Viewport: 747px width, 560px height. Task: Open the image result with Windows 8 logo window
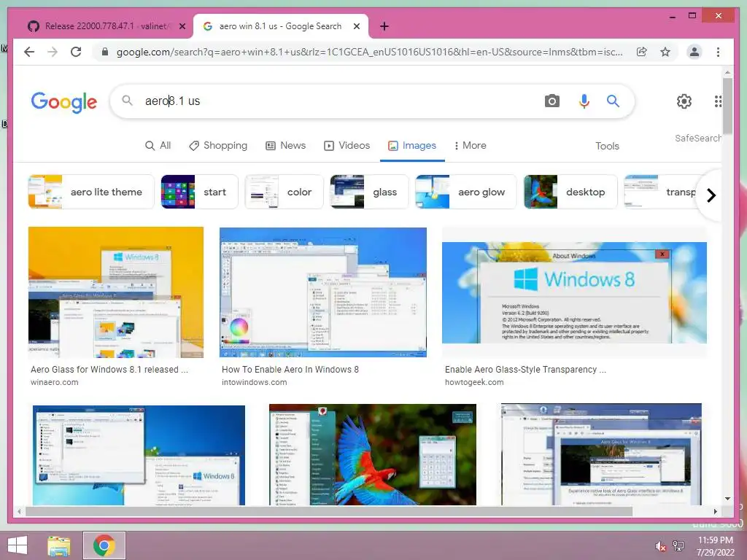coord(139,455)
